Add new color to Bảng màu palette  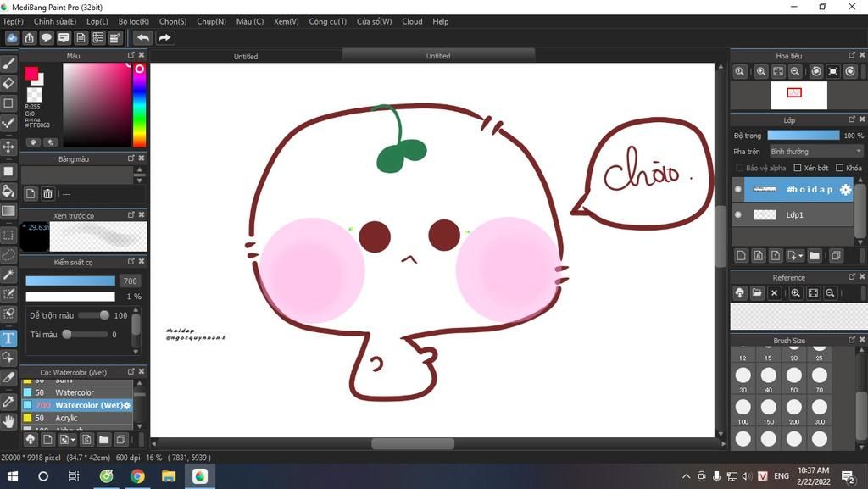click(x=31, y=193)
